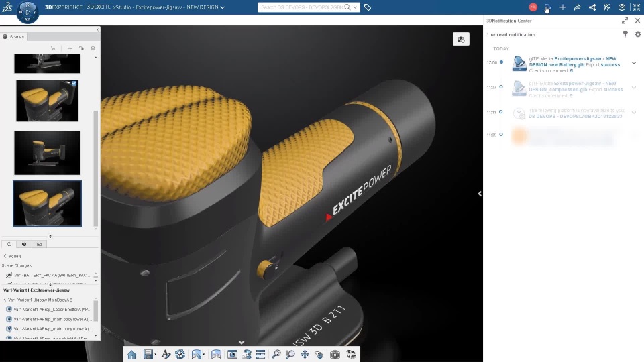The height and width of the screenshot is (362, 644).
Task: Activate the Rotate view tool
Action: click(x=319, y=355)
